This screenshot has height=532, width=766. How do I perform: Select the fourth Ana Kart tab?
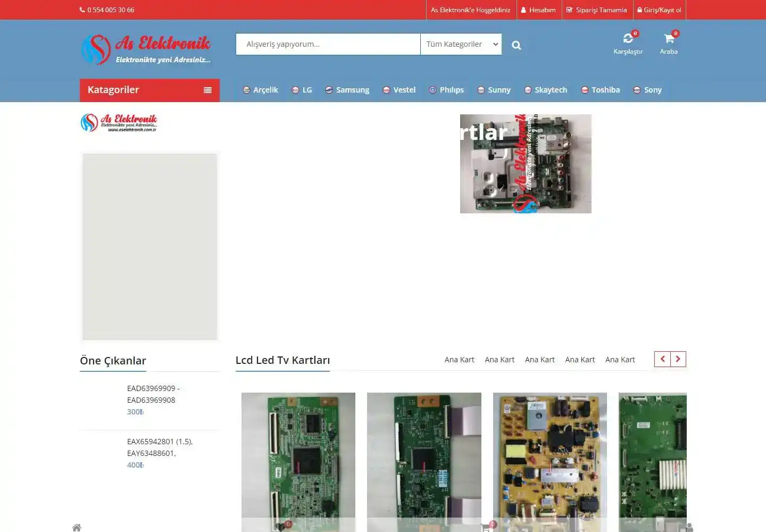[580, 360]
